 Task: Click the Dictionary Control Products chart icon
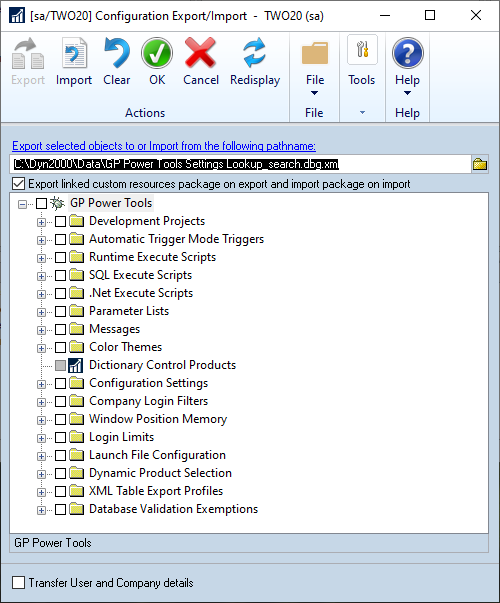click(75, 365)
